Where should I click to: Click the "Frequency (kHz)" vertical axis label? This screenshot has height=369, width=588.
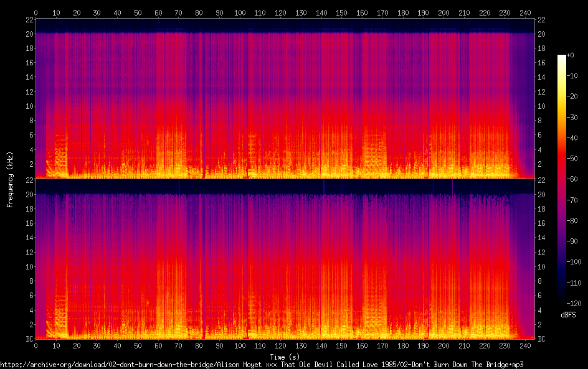pos(10,179)
